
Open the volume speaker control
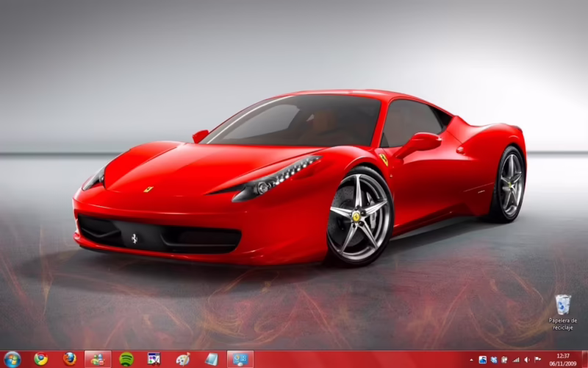[527, 359]
